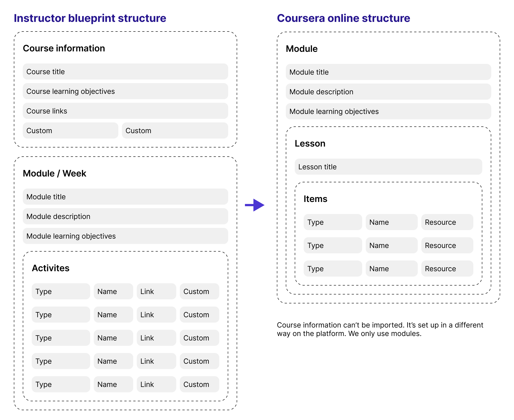Click the Module description field in Module / Week
Image resolution: width=514 pixels, height=420 pixels.
(125, 216)
